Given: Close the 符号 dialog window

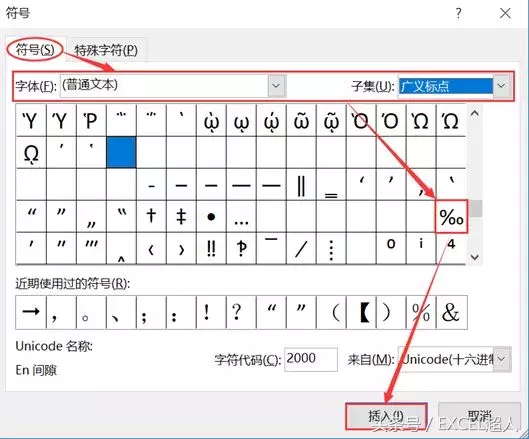Looking at the screenshot, I should (505, 13).
